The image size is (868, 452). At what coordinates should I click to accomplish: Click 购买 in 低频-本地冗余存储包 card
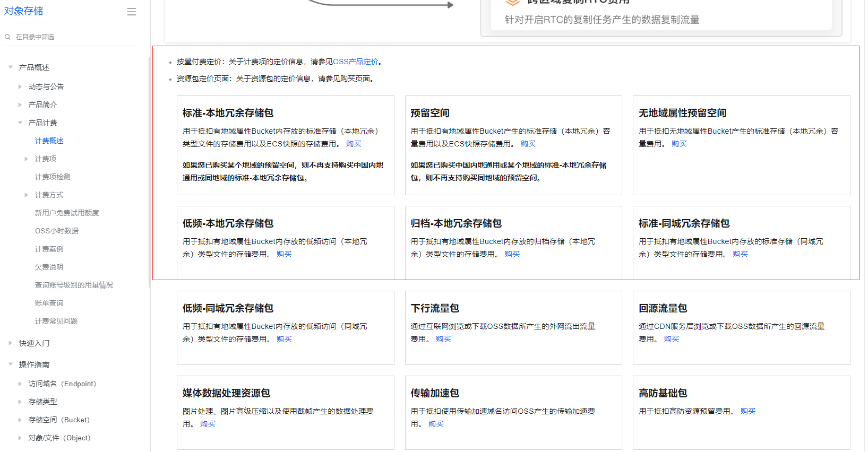[x=284, y=254]
